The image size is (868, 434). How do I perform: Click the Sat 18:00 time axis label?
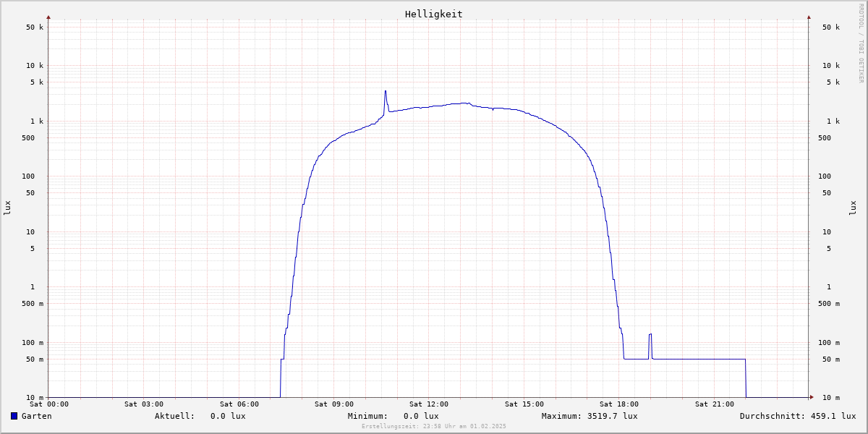[x=619, y=404]
